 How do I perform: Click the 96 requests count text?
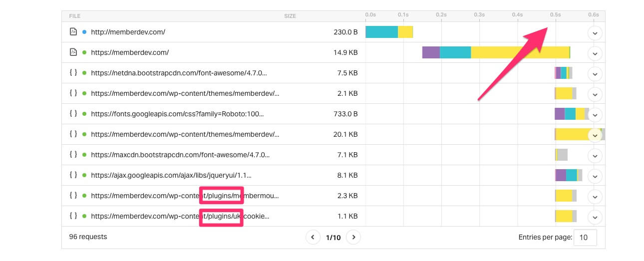point(88,237)
